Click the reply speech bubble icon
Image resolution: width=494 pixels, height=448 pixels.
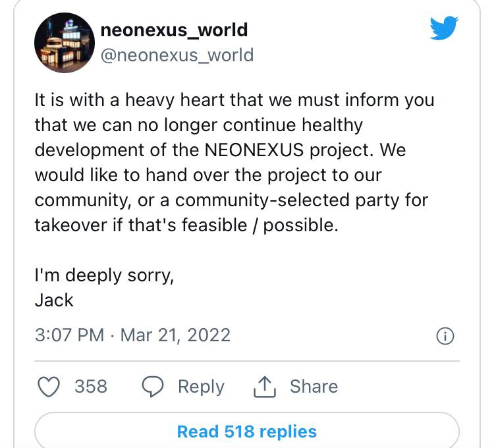tap(153, 386)
